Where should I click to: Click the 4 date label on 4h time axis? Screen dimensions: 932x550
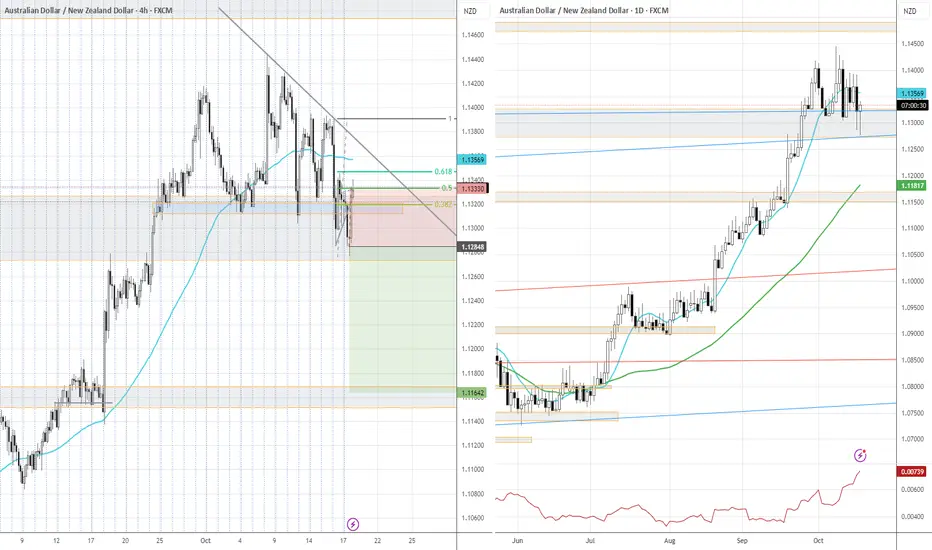tap(240, 540)
